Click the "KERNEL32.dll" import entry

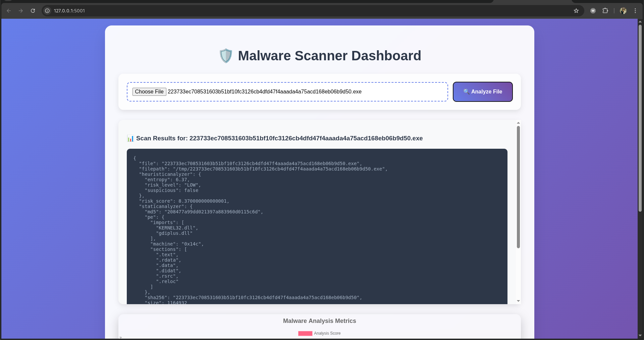[177, 228]
